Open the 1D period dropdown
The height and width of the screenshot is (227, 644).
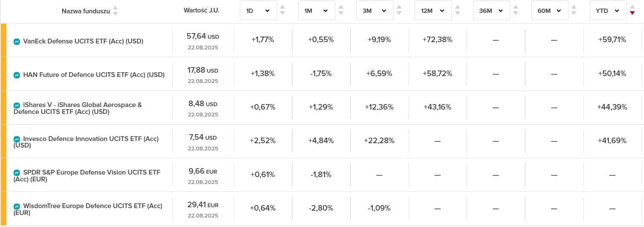tap(258, 11)
